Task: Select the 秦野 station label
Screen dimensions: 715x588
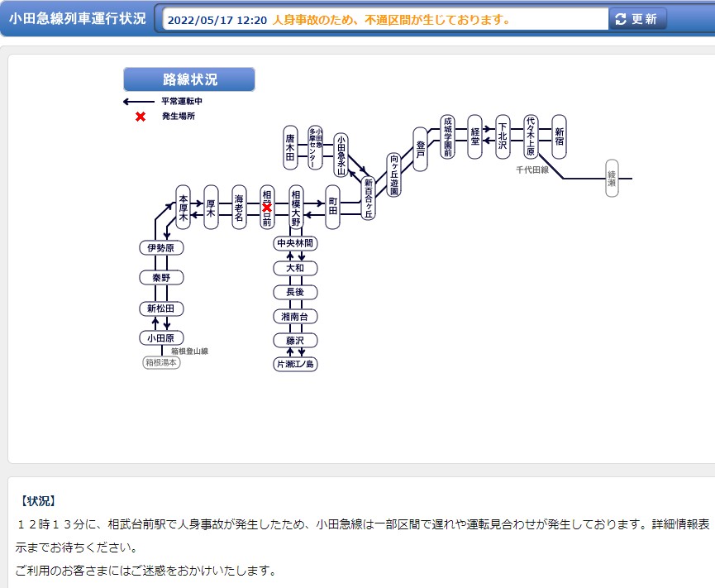Action: point(161,277)
